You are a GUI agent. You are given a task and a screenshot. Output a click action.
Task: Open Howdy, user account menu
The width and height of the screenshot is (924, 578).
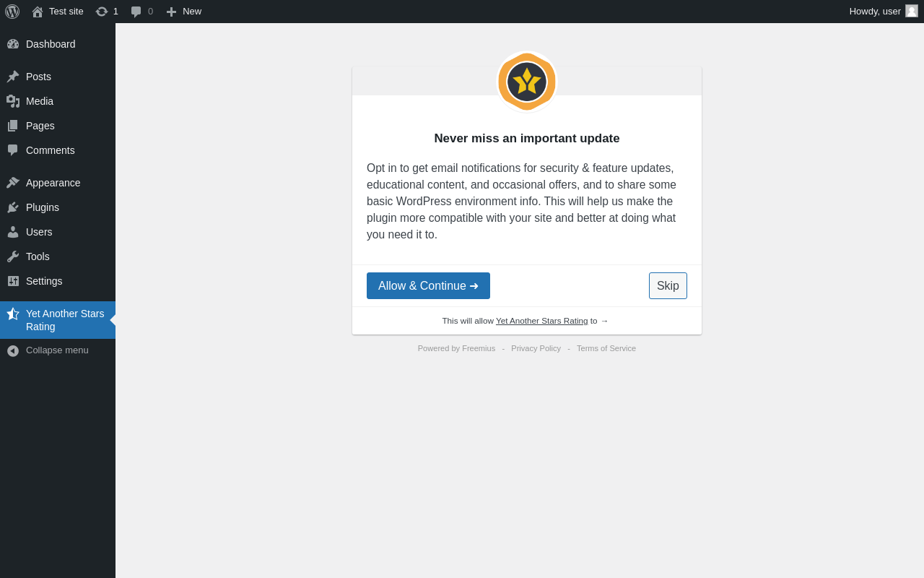coord(884,12)
